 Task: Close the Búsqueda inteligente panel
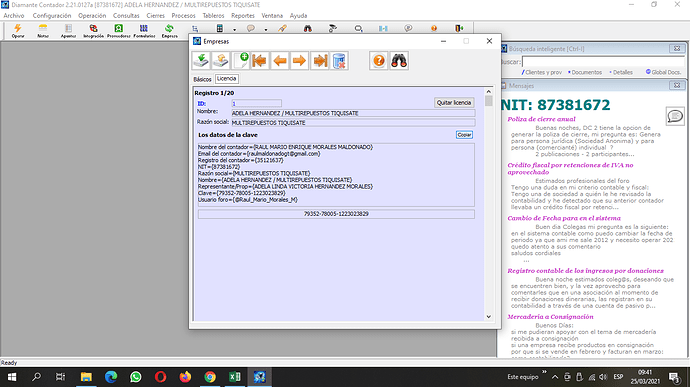(677, 48)
